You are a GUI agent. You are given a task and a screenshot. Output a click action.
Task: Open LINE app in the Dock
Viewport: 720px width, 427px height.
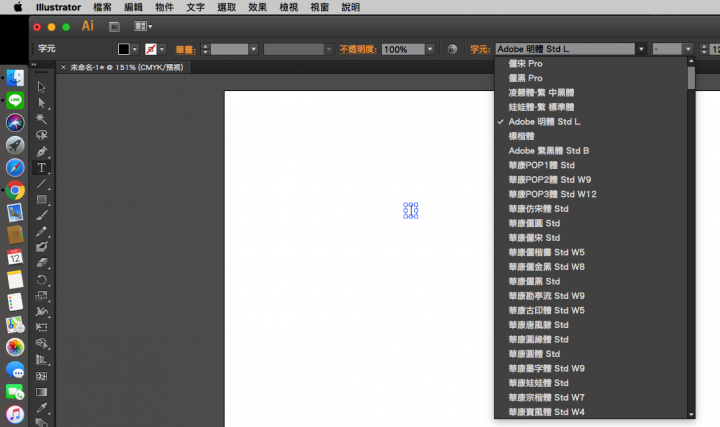tap(15, 100)
